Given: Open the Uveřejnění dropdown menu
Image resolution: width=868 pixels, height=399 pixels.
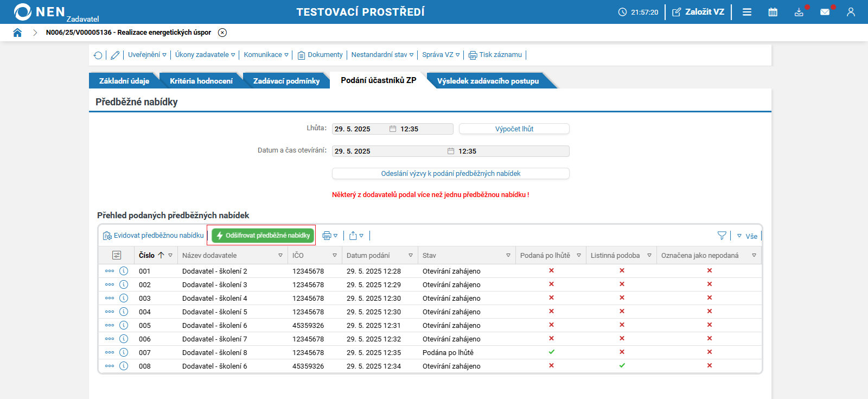Looking at the screenshot, I should coord(147,55).
